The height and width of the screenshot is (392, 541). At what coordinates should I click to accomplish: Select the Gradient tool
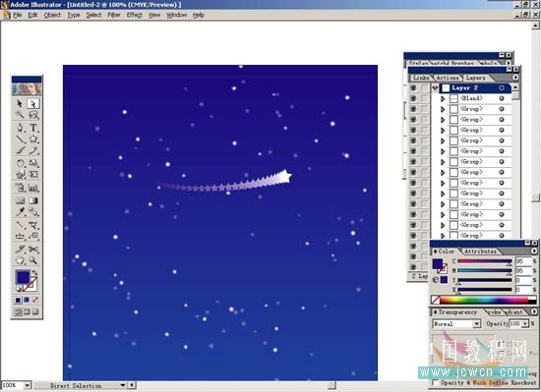pyautogui.click(x=33, y=200)
